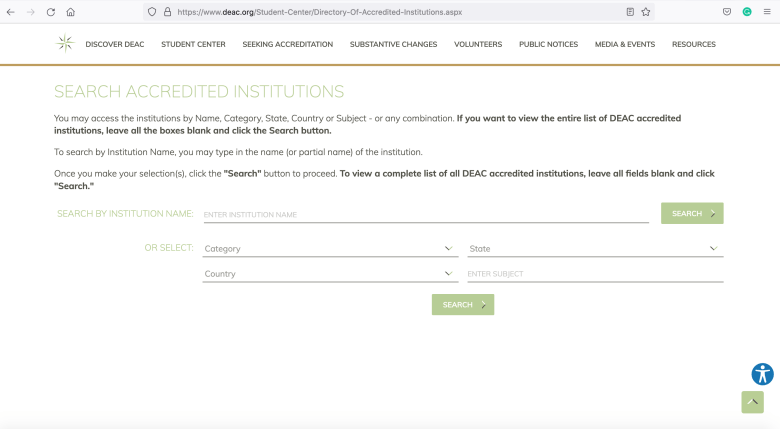The height and width of the screenshot is (429, 780).
Task: Expand the State dropdown
Action: 595,248
